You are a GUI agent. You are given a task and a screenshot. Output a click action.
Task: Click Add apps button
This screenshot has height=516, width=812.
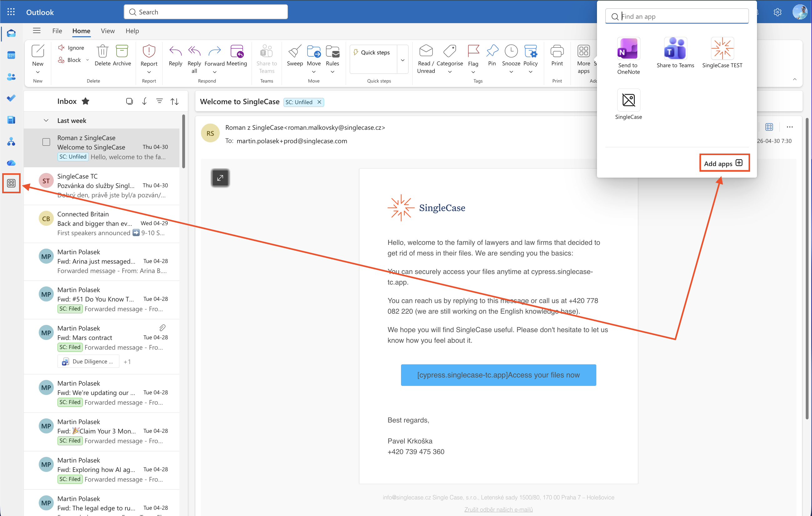(x=724, y=163)
